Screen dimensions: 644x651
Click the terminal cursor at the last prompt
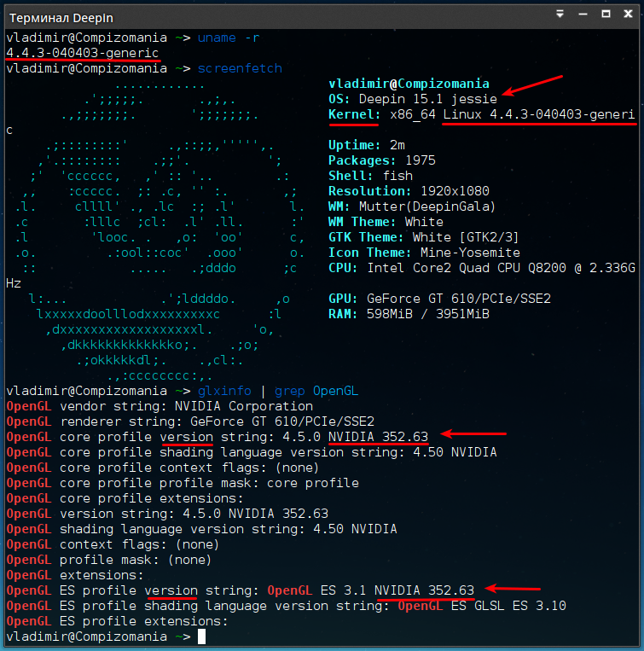click(201, 636)
